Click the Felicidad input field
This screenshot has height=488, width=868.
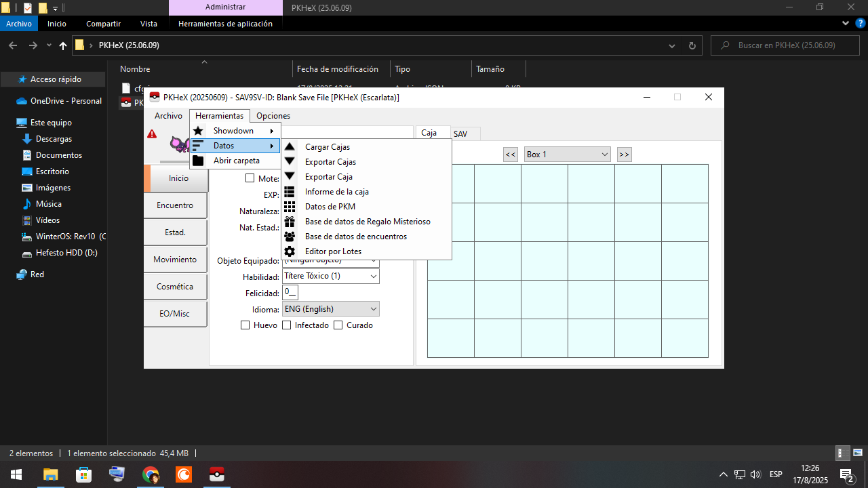click(x=290, y=293)
